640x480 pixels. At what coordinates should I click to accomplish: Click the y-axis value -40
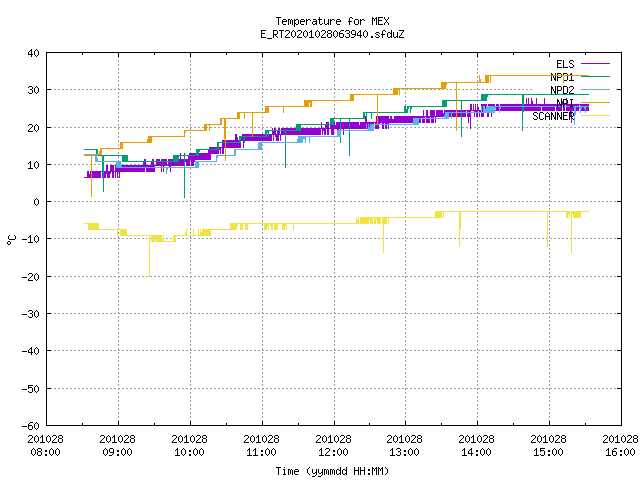(31, 351)
